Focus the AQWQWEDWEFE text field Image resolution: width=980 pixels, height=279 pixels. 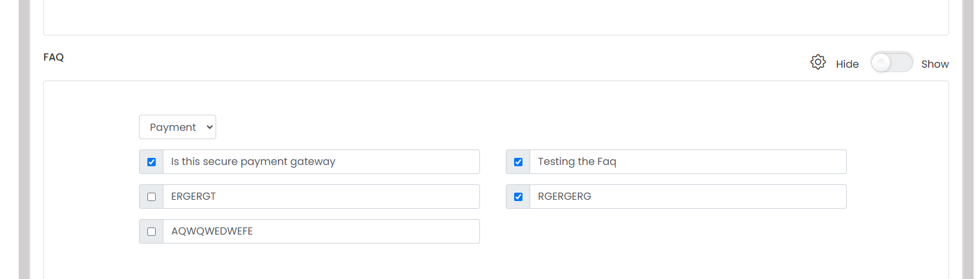point(321,231)
